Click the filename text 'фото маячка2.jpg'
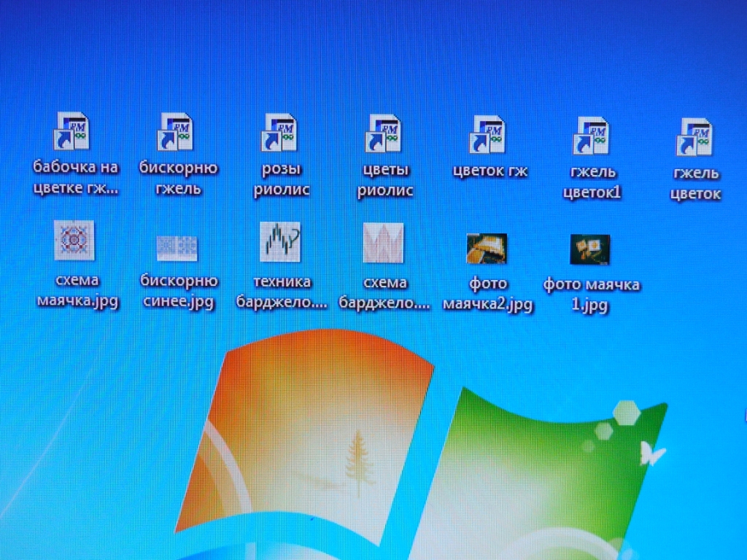Image resolution: width=747 pixels, height=560 pixels. click(x=487, y=293)
